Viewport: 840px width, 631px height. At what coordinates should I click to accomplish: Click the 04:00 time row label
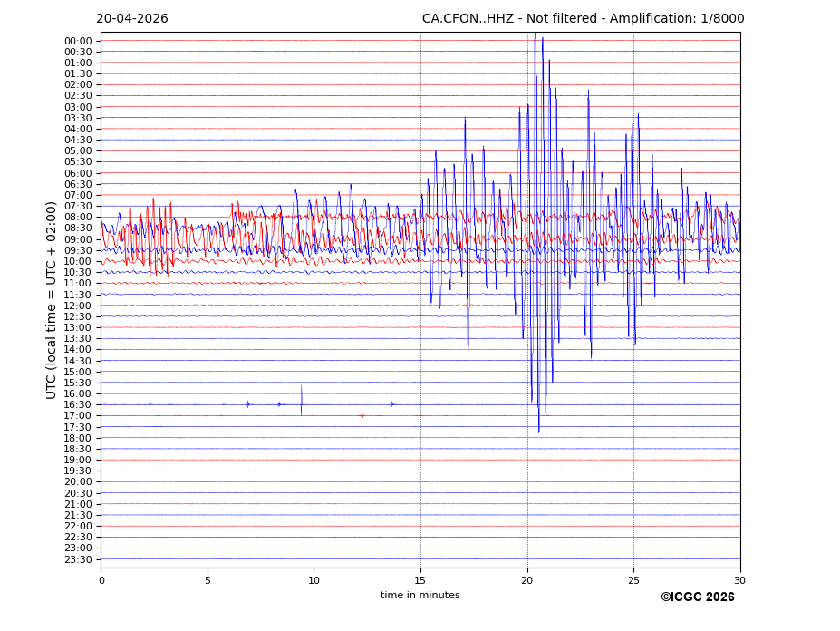tap(78, 129)
